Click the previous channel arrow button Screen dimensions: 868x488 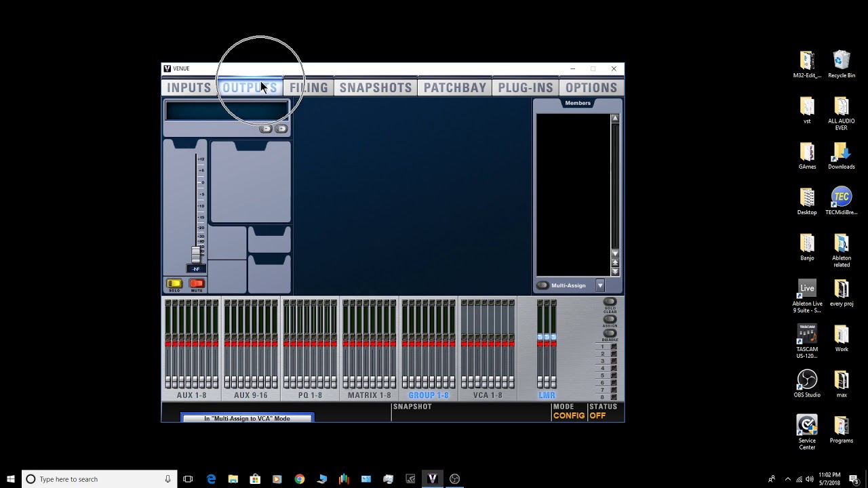(x=266, y=129)
